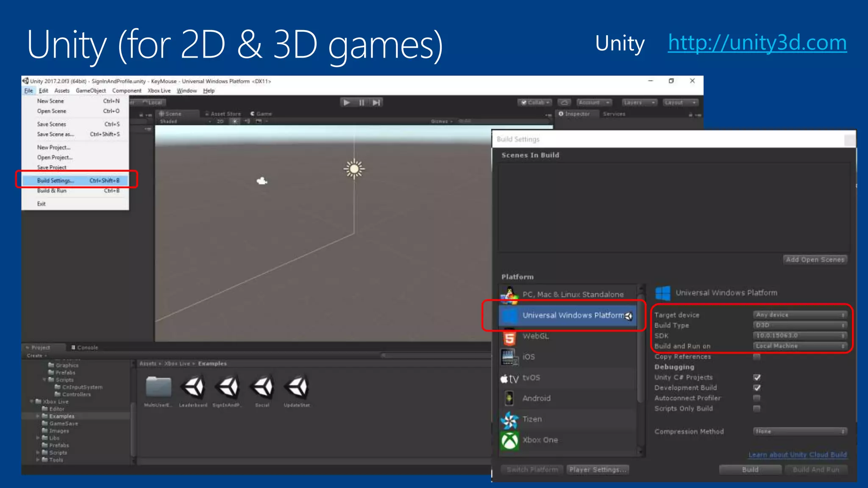Open the Assets menu
The width and height of the screenshot is (868, 488).
pyautogui.click(x=62, y=91)
